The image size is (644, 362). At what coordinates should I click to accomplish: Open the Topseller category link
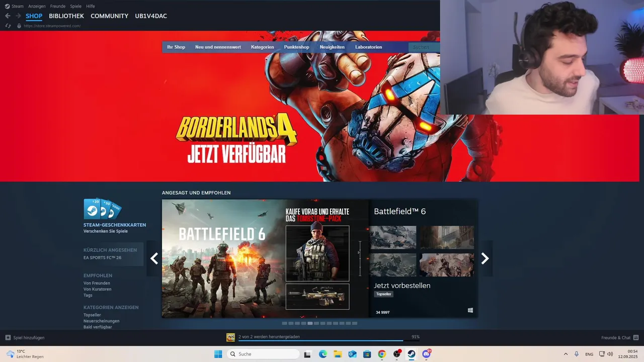click(x=92, y=315)
